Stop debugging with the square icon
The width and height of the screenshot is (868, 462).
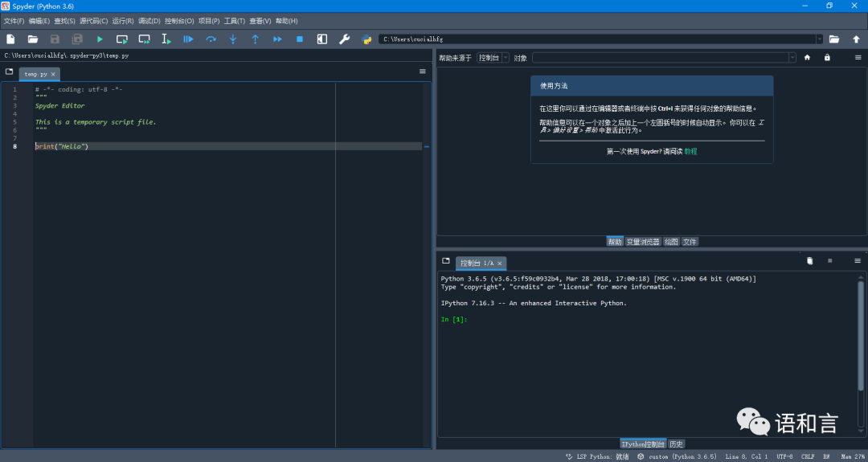click(x=300, y=39)
